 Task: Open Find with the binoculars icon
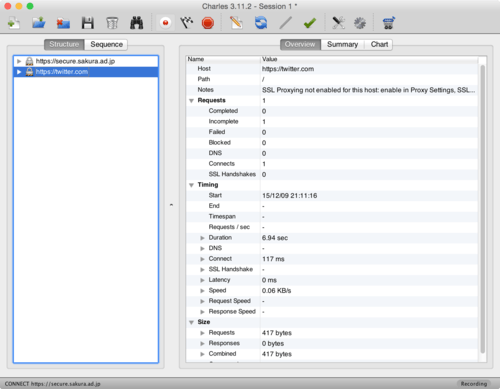click(137, 23)
